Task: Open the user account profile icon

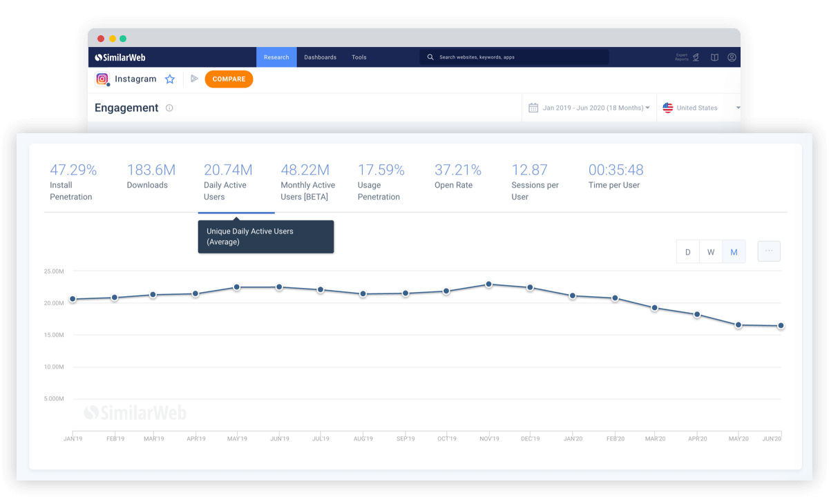Action: pos(732,57)
